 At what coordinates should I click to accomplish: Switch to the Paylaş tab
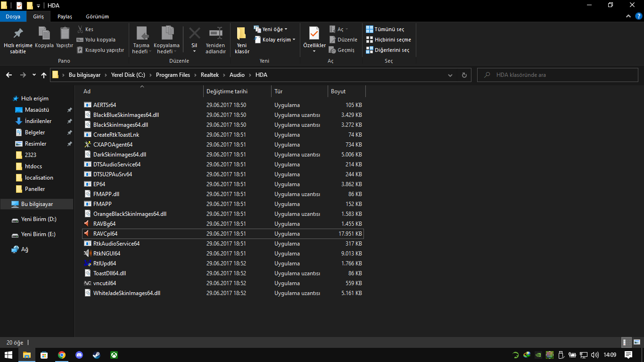[65, 16]
